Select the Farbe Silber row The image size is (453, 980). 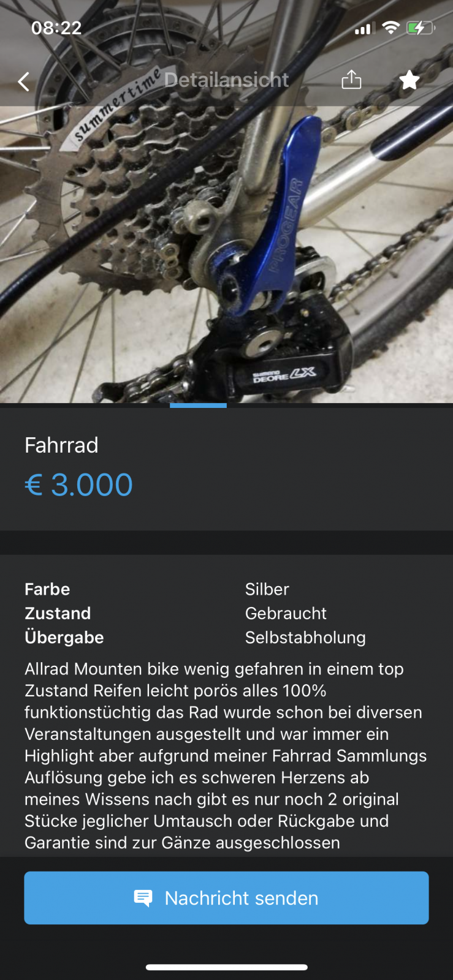(226, 589)
